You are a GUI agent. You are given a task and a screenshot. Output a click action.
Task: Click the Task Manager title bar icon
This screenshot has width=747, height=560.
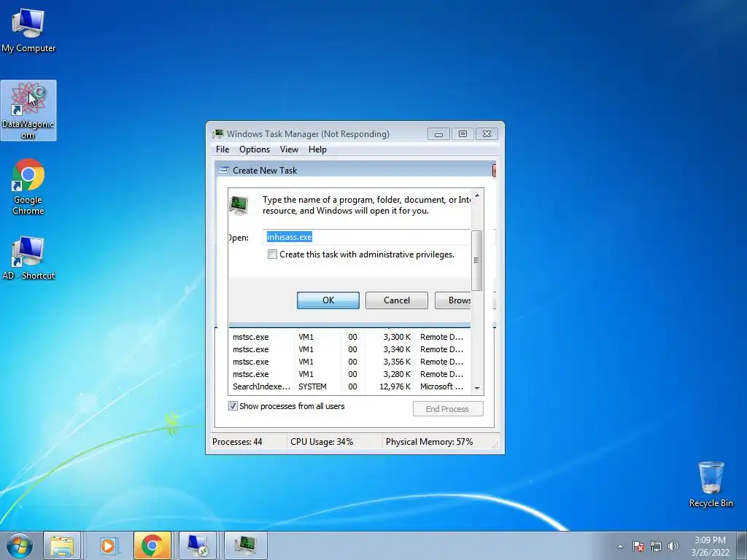tap(217, 134)
